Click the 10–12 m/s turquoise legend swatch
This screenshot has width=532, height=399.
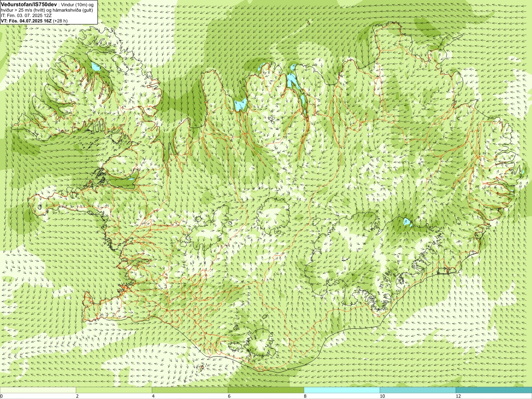(x=418, y=390)
